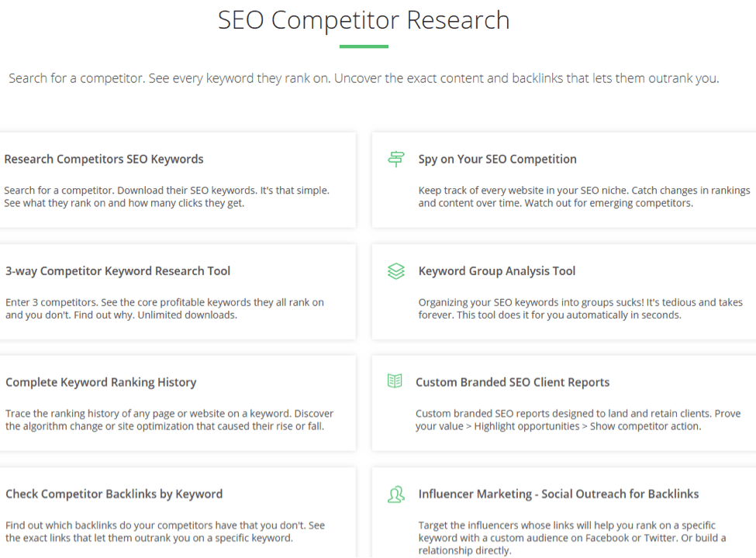This screenshot has height=558, width=756.
Task: Click the signpost icon beside Spy on Your SEO Competition
Action: pos(396,159)
